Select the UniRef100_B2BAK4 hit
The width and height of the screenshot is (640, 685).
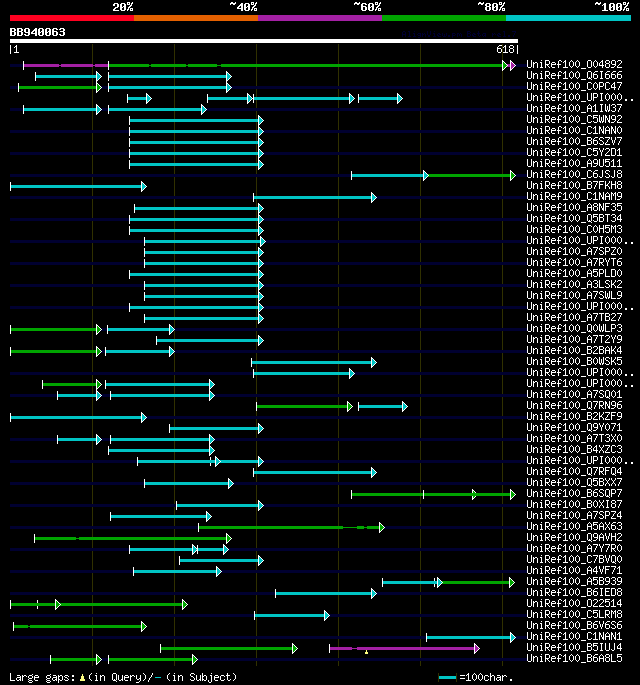(574, 350)
